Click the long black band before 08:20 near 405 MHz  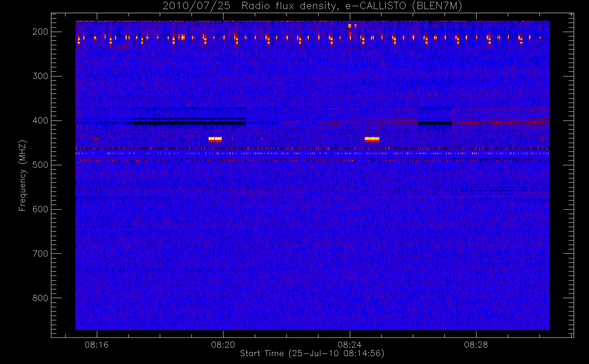tap(190, 123)
